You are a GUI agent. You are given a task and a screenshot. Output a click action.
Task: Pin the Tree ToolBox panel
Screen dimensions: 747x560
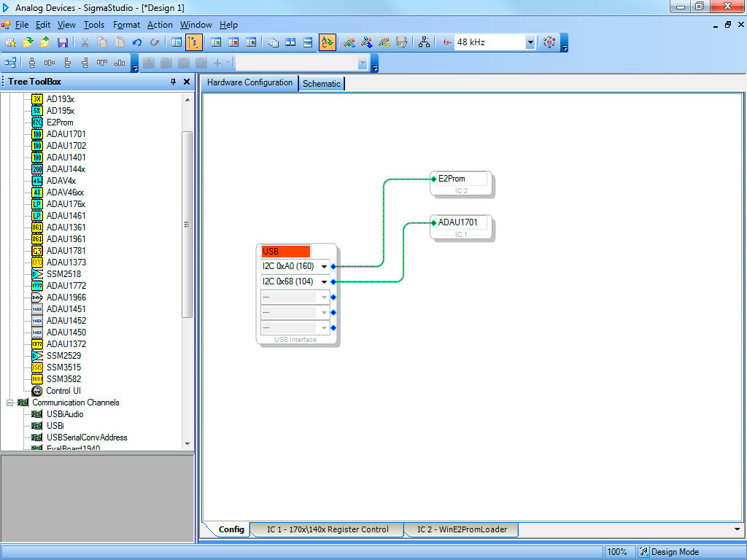click(x=174, y=82)
